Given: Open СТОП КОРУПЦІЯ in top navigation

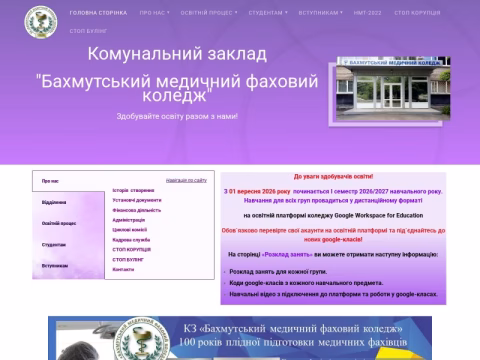Looking at the screenshot, I should [x=417, y=13].
